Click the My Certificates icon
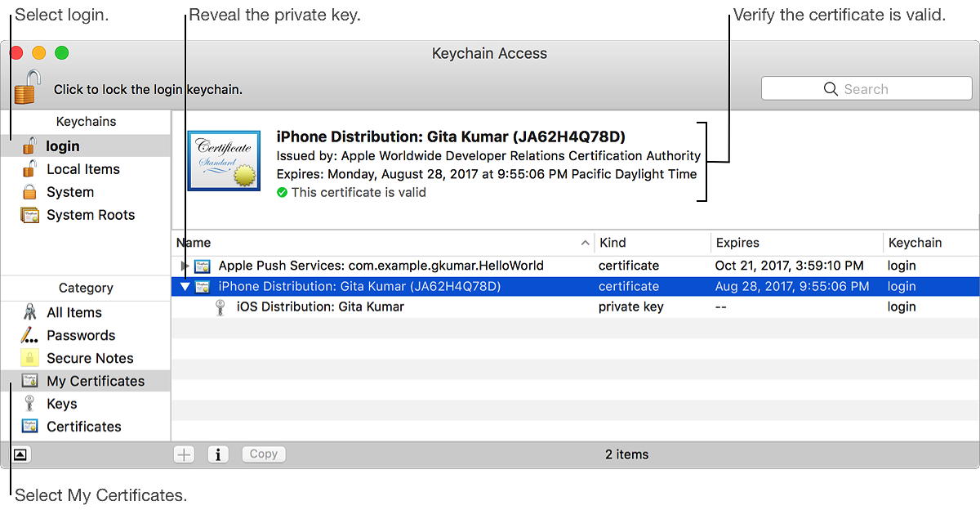Image resolution: width=980 pixels, height=510 pixels. (30, 381)
